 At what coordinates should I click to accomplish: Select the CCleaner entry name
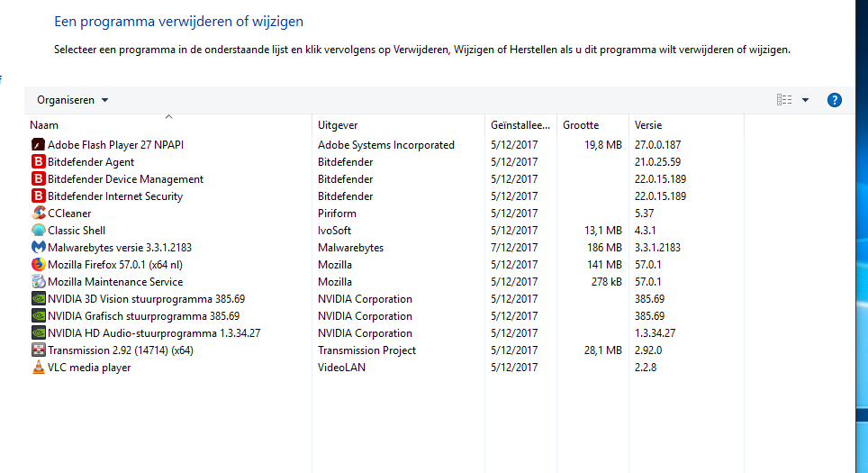69,214
